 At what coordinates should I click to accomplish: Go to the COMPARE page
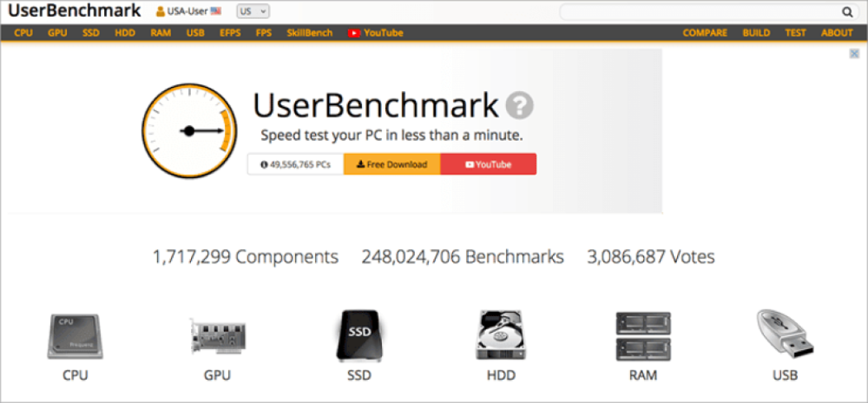[x=704, y=33]
